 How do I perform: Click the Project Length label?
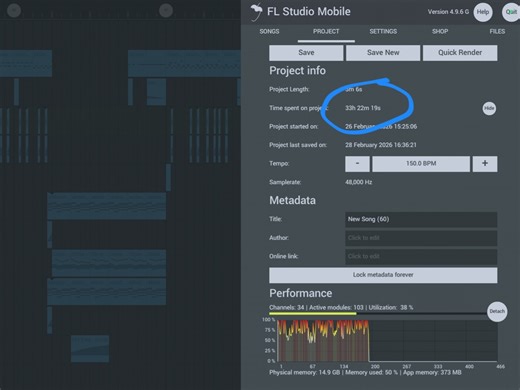[289, 89]
